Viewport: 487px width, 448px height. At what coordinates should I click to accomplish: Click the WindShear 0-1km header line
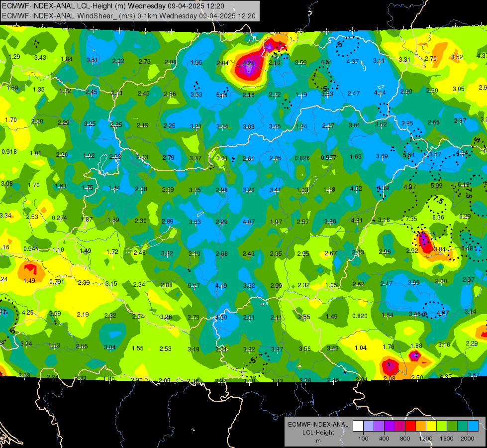coord(128,16)
